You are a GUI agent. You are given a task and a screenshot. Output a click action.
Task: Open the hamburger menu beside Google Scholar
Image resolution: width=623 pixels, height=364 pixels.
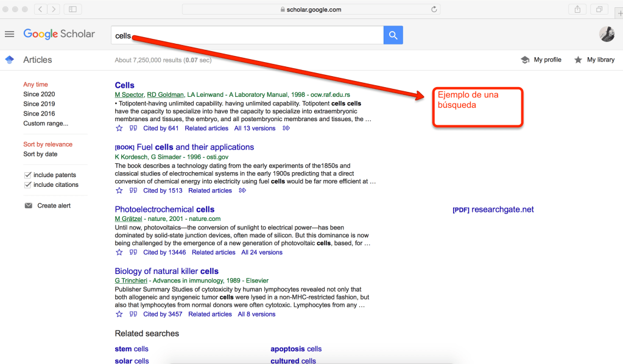pyautogui.click(x=9, y=34)
